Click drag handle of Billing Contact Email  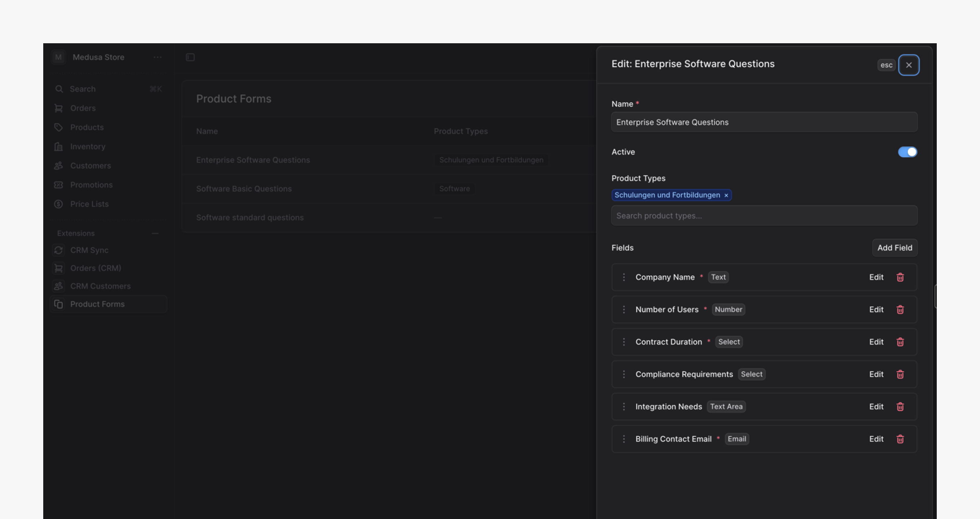pyautogui.click(x=624, y=439)
